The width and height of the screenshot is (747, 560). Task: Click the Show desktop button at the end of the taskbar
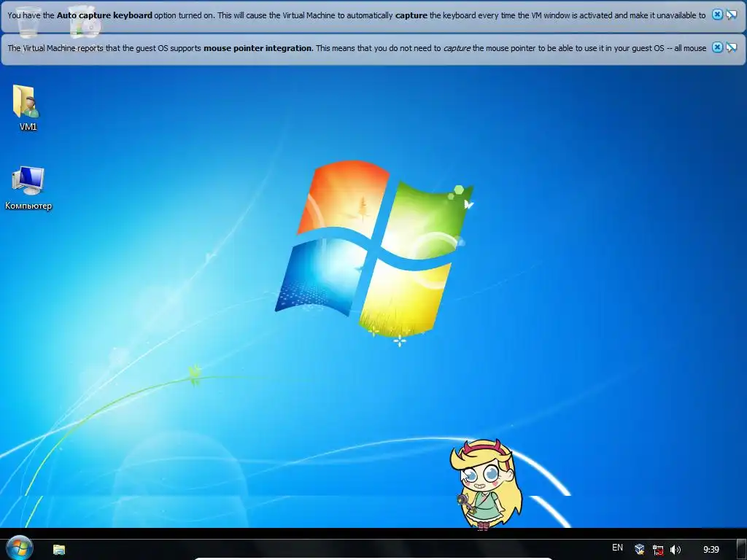click(x=742, y=550)
